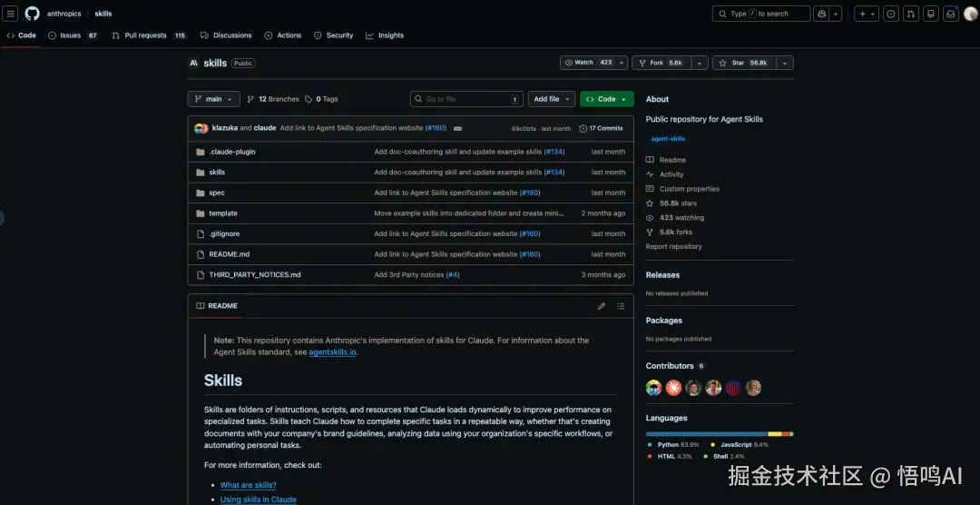
Task: Open the What are skills? link
Action: [x=248, y=485]
